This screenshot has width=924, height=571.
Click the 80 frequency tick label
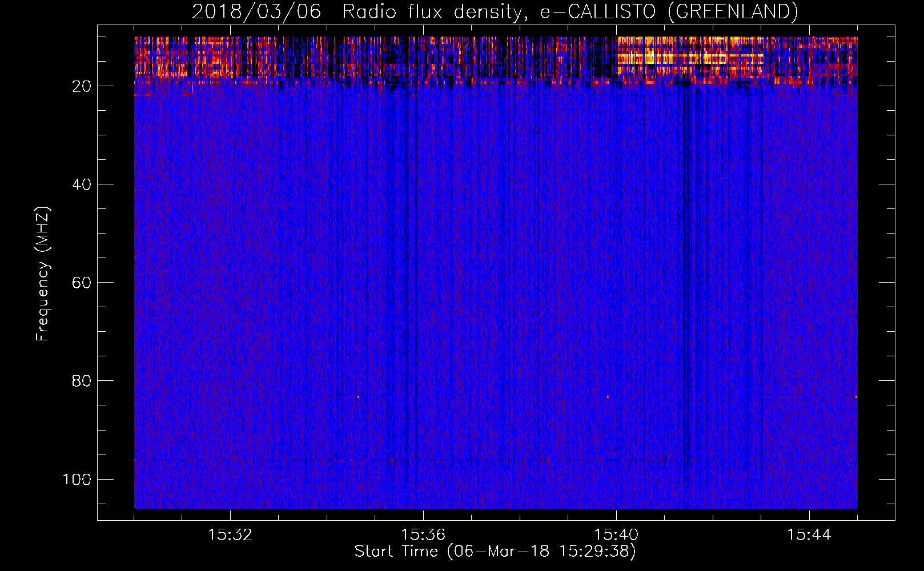click(x=82, y=381)
